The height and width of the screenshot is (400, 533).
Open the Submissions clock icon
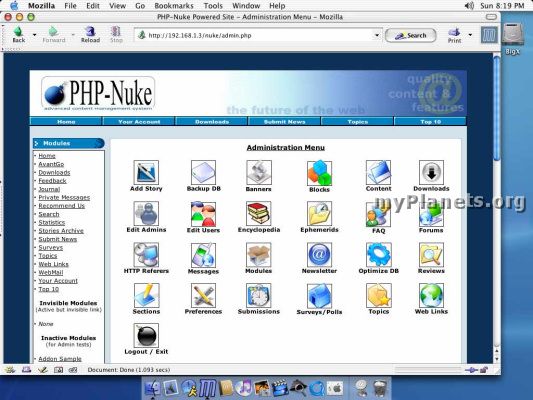point(259,295)
